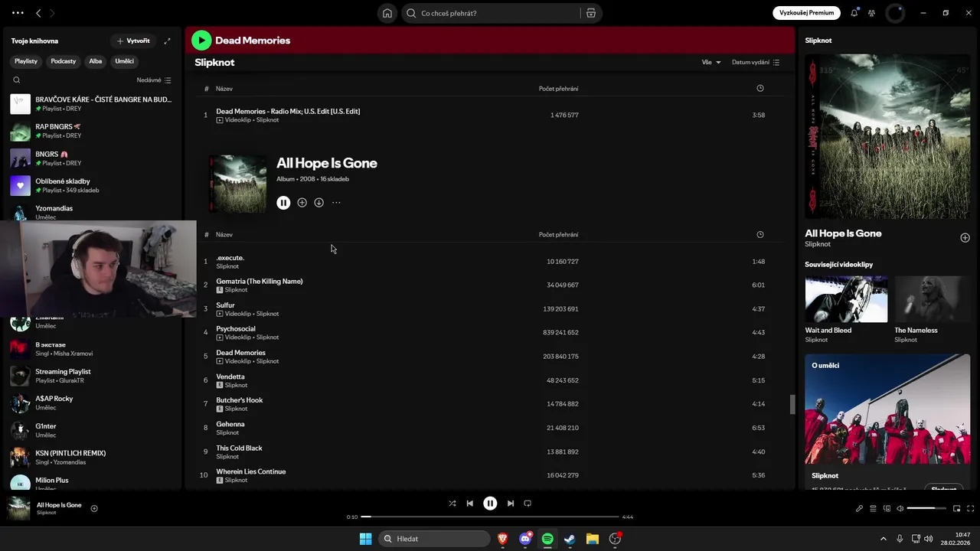Open the Windows Start menu
Image resolution: width=980 pixels, height=551 pixels.
click(x=365, y=539)
